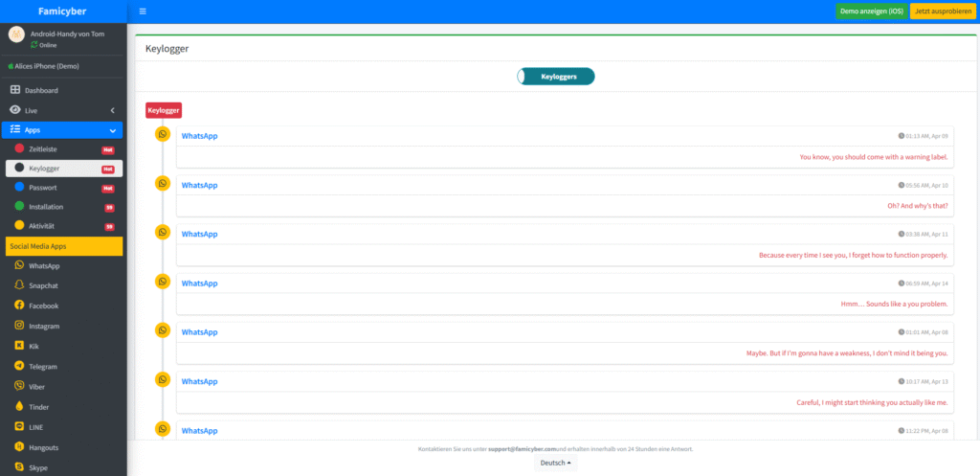The width and height of the screenshot is (980, 476).
Task: Click the Telegram icon
Action: (x=19, y=366)
